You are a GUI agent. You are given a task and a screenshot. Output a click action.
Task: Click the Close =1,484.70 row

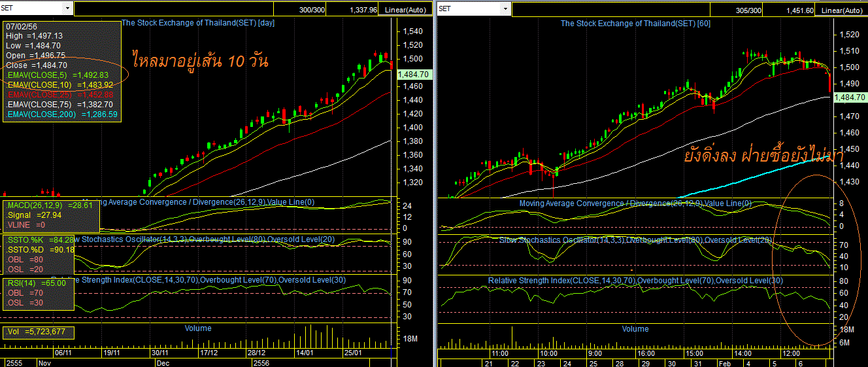37,65
